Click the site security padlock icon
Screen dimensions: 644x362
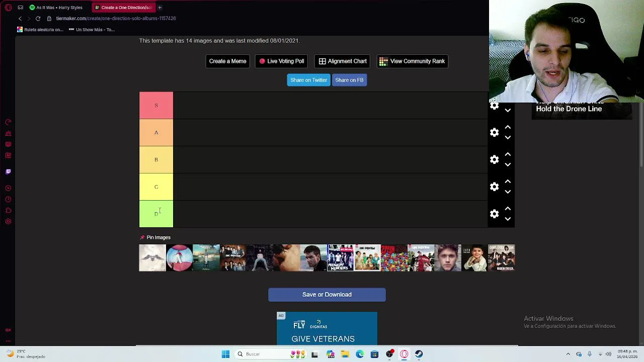[x=49, y=19]
